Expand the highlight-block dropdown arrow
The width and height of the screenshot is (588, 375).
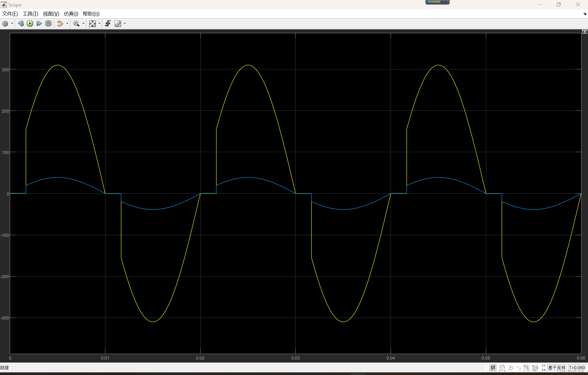tap(67, 24)
